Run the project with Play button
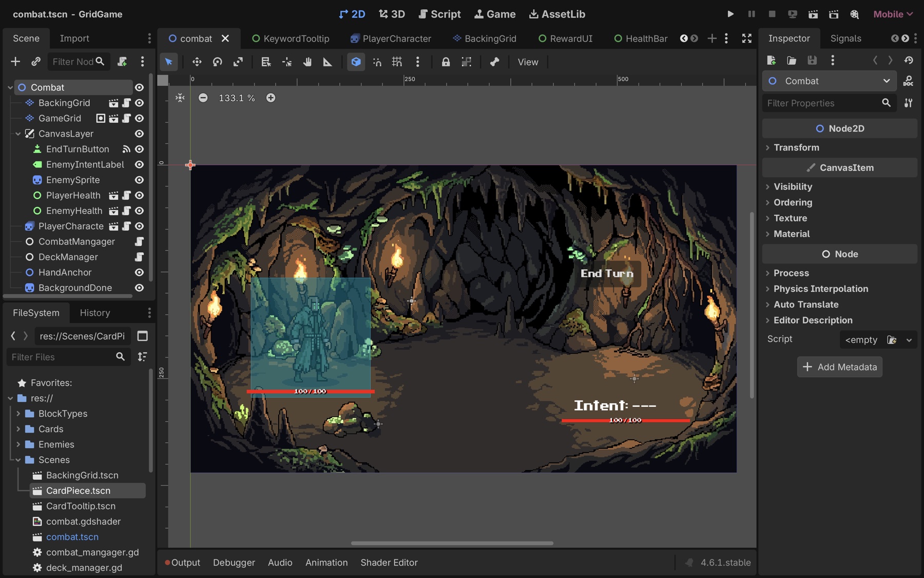The image size is (924, 578). [x=730, y=14]
